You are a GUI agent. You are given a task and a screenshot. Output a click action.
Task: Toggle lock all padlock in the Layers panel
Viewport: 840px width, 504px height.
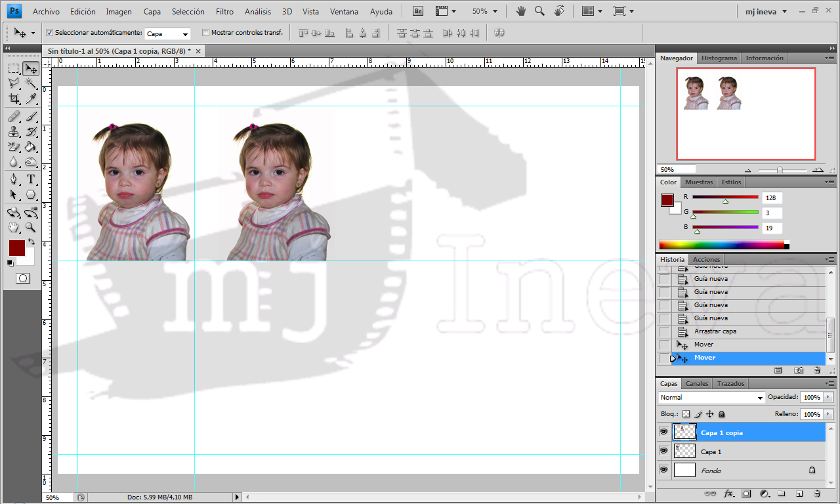coord(721,414)
